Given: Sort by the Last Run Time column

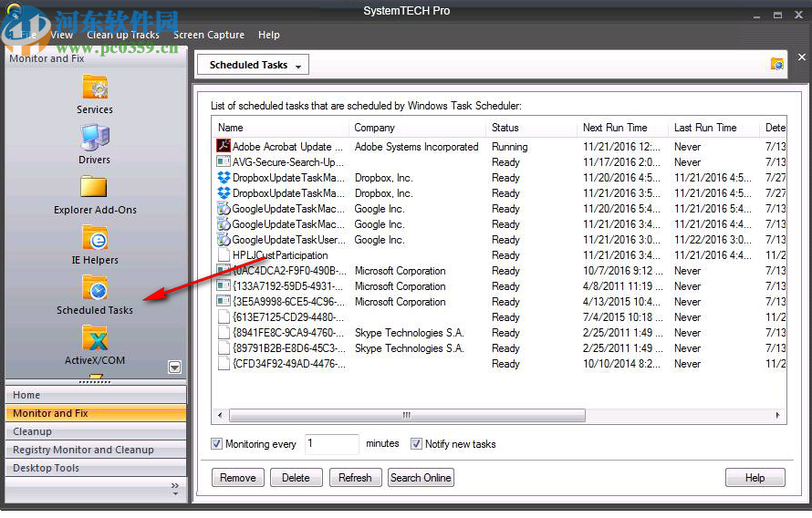Looking at the screenshot, I should click(713, 128).
